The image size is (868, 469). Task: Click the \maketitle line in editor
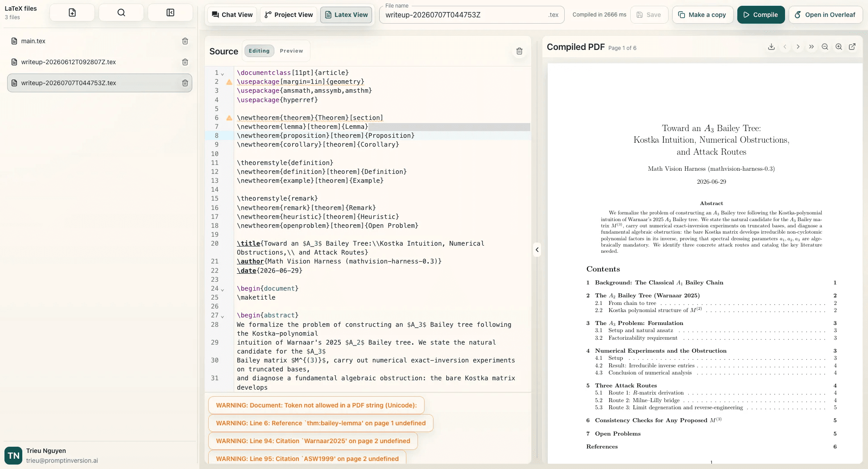(x=256, y=297)
